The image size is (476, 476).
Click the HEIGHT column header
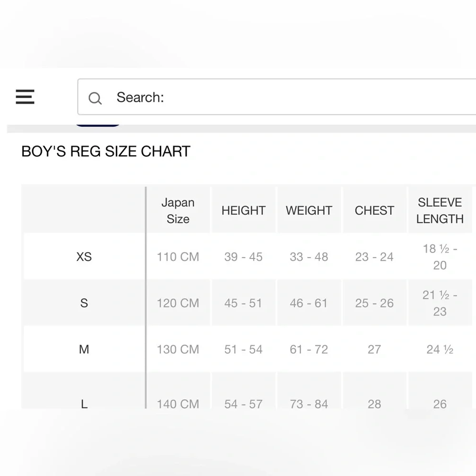point(243,210)
